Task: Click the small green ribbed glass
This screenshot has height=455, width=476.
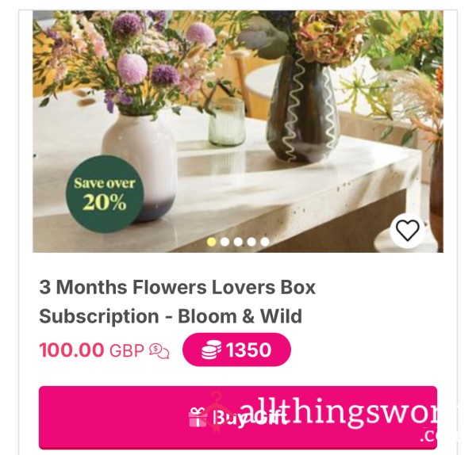Action: [227, 121]
